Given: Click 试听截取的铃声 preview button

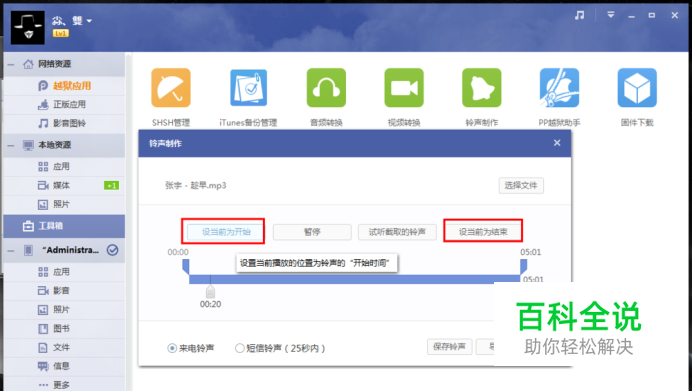Looking at the screenshot, I should pos(397,232).
